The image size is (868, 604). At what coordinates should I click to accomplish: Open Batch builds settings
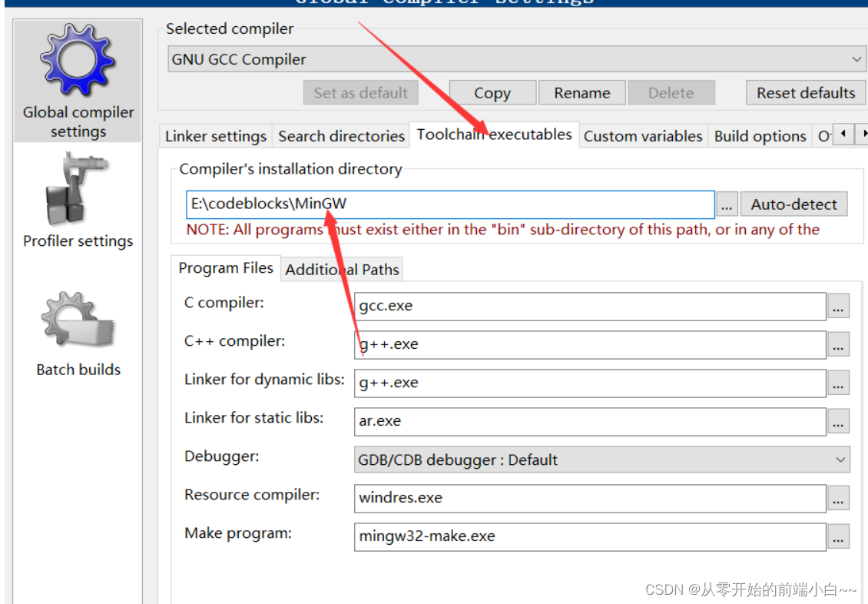tap(77, 319)
